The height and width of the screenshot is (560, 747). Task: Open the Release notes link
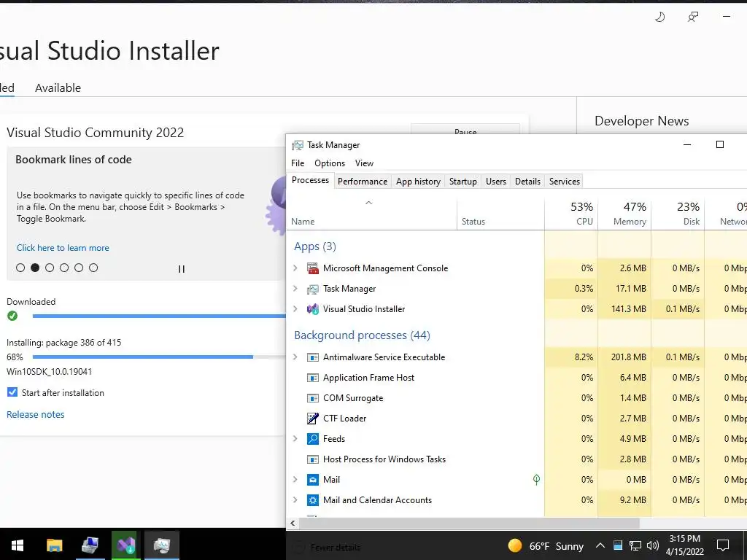pos(36,414)
